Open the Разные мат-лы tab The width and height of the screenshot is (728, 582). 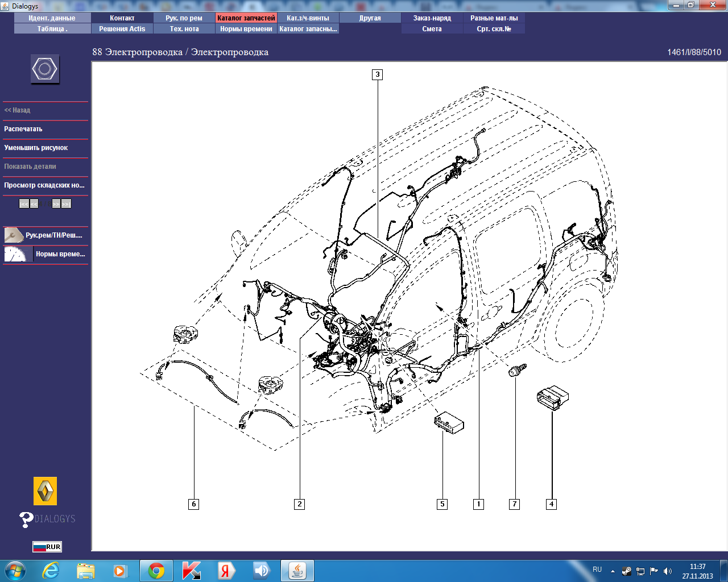coord(494,18)
